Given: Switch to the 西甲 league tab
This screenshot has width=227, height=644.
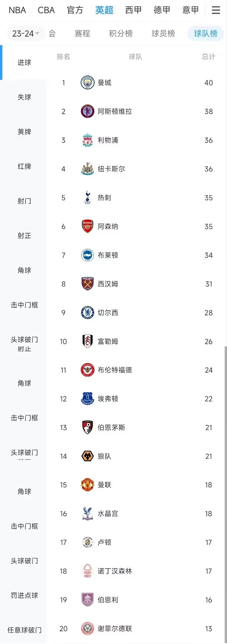Looking at the screenshot, I should click(x=133, y=10).
